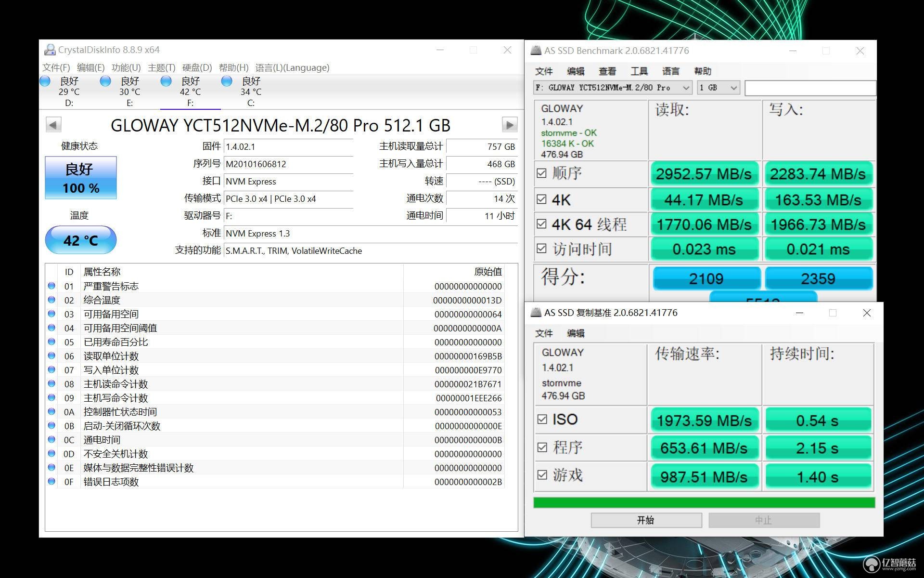The height and width of the screenshot is (578, 924).
Task: Click the write score 2359 box
Action: [x=818, y=278]
